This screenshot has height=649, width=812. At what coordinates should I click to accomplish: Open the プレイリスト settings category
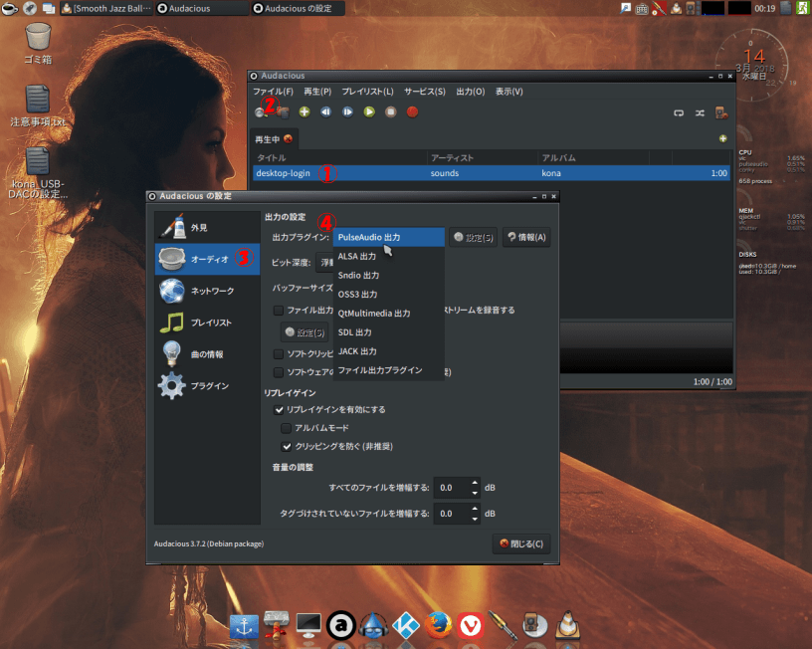pos(207,323)
